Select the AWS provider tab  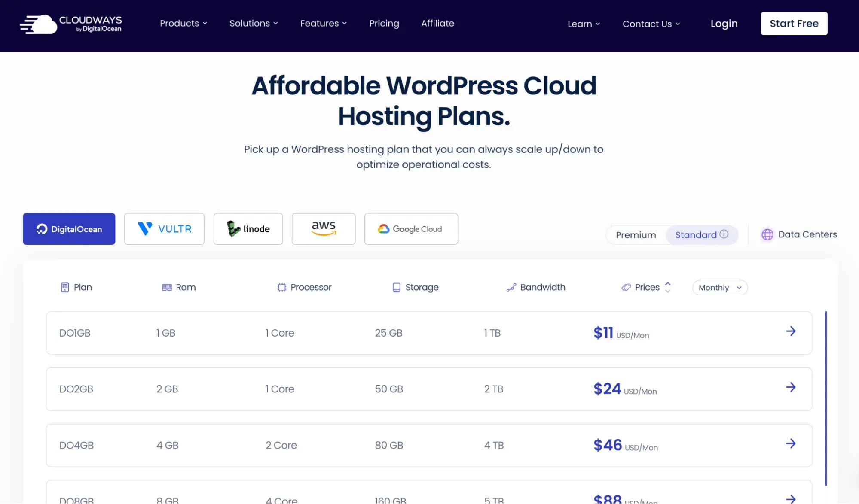tap(324, 229)
